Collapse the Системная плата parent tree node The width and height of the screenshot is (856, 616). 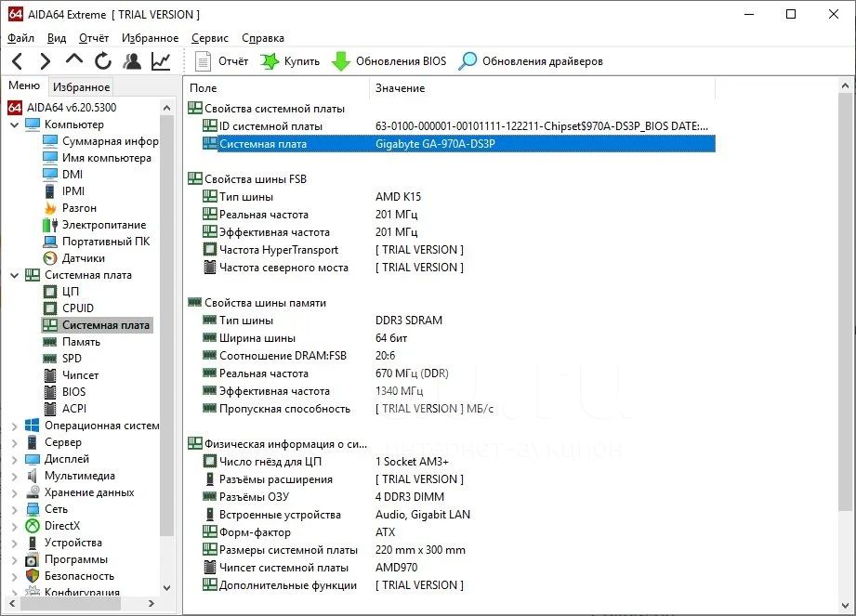click(x=15, y=276)
